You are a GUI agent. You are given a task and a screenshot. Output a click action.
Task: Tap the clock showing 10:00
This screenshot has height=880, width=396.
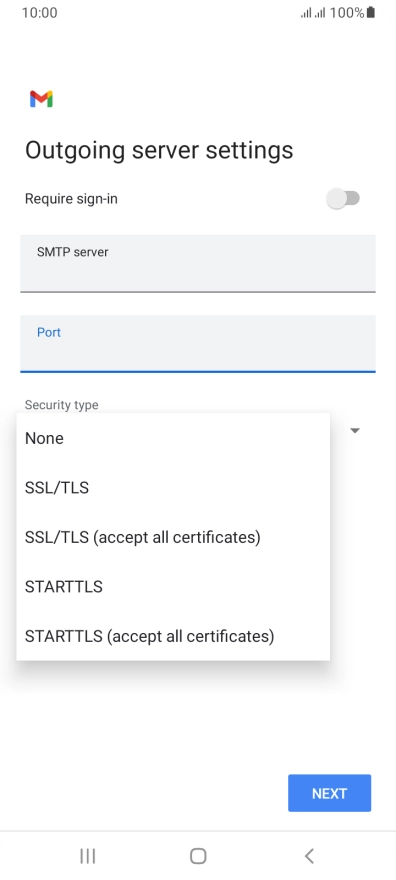(39, 12)
